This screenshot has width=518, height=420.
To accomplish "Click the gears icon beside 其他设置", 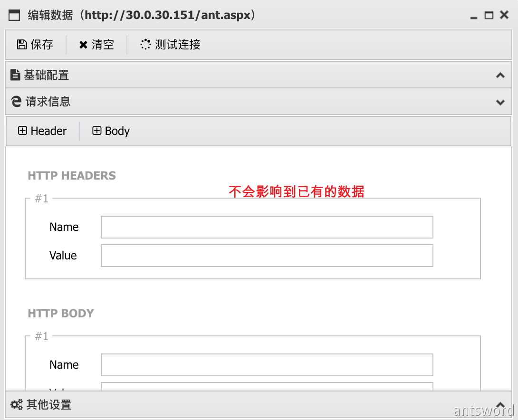I will (17, 405).
